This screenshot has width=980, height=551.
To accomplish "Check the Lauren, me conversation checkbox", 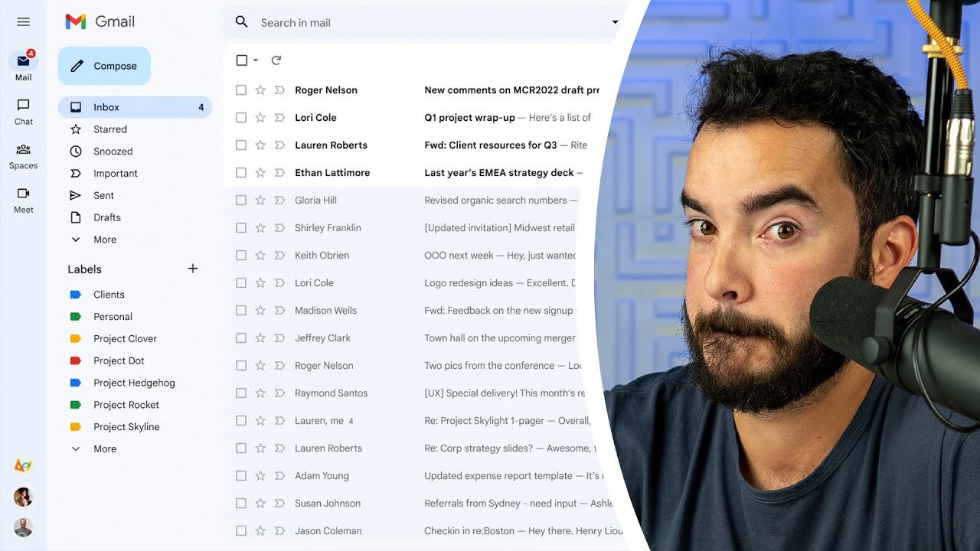I will 241,421.
